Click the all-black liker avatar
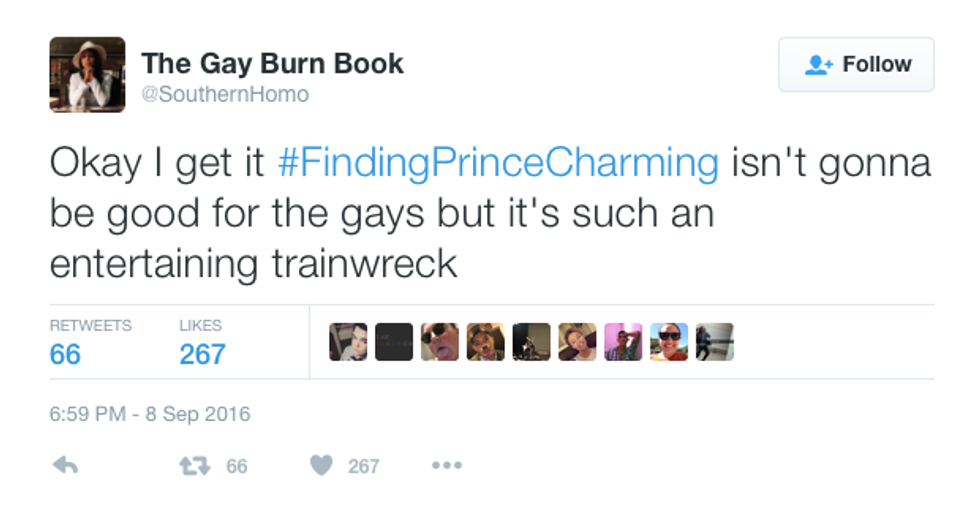 [394, 342]
